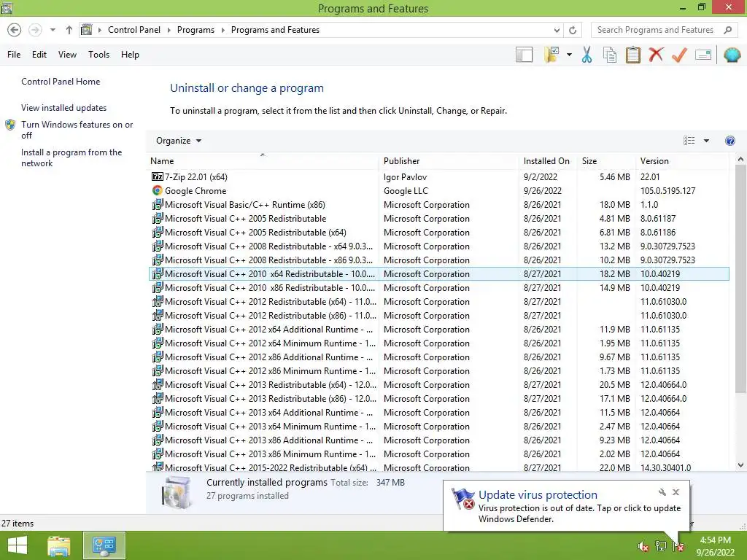Click Programs in the address breadcrumb
This screenshot has height=560, width=747.
[196, 30]
